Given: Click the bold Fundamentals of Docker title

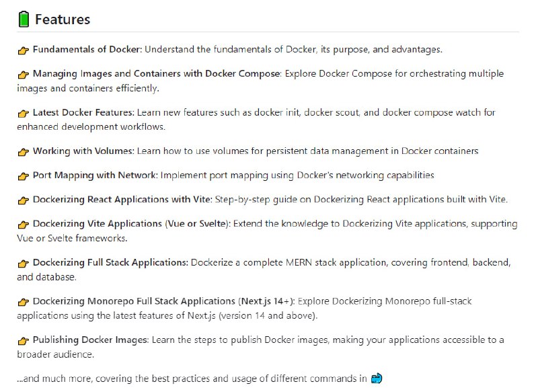Looking at the screenshot, I should tap(87, 50).
